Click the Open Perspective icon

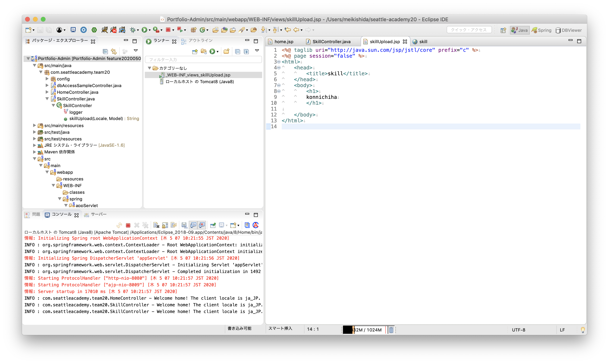coord(503,30)
